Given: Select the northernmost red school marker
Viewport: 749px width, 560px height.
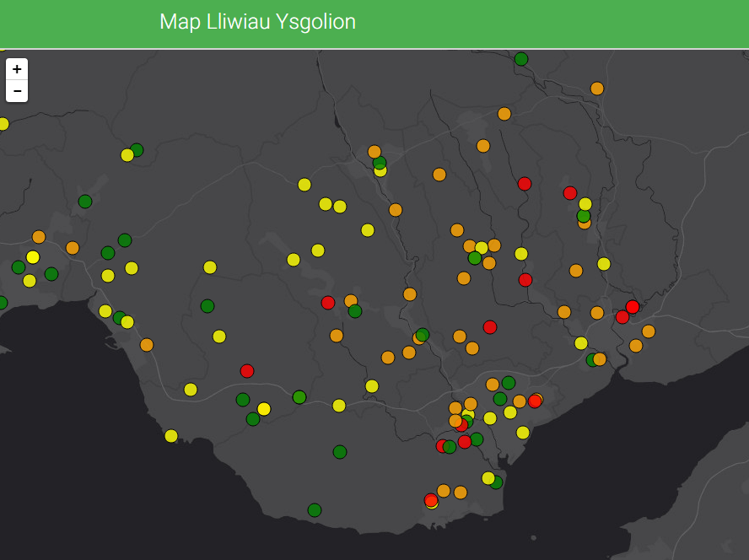Looking at the screenshot, I should tap(525, 184).
